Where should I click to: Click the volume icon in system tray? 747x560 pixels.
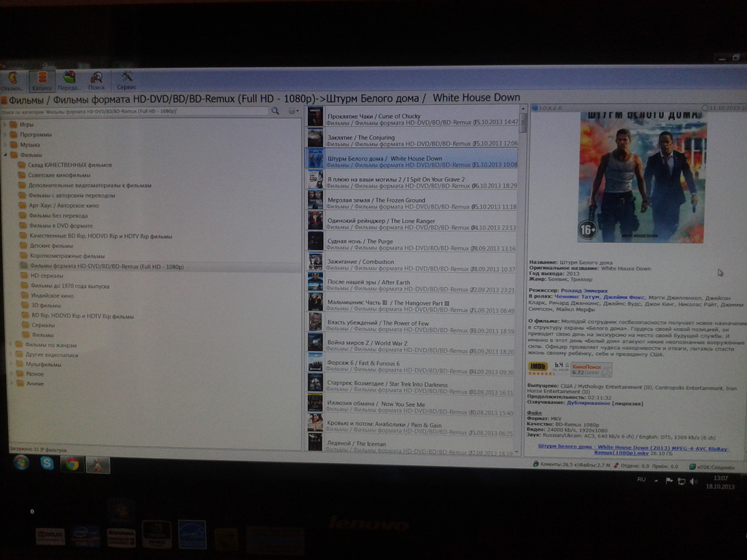pos(693,481)
